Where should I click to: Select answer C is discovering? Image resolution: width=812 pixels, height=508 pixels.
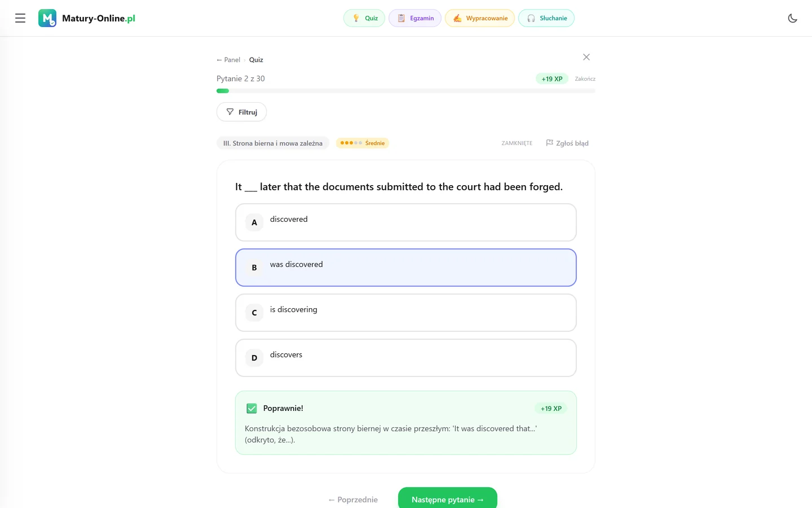click(406, 313)
